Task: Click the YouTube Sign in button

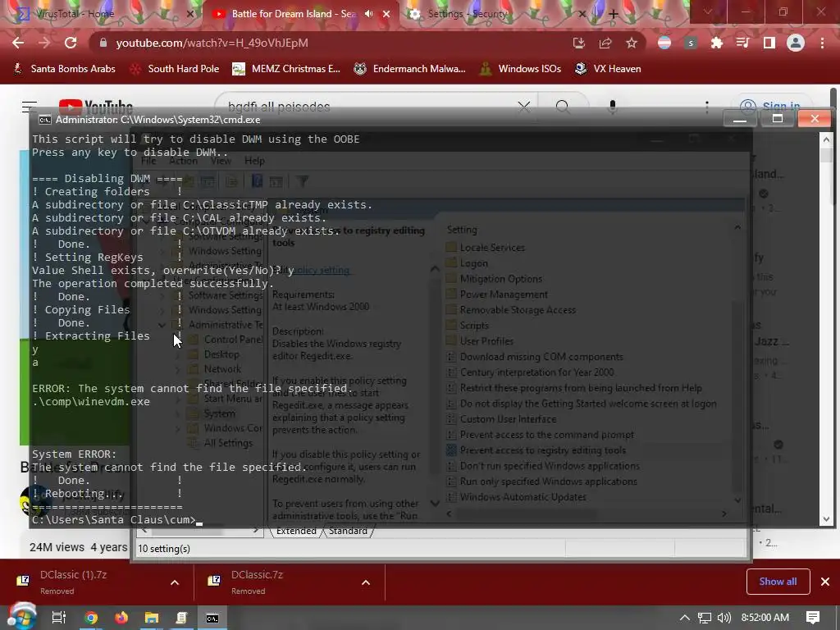Action: (x=772, y=107)
